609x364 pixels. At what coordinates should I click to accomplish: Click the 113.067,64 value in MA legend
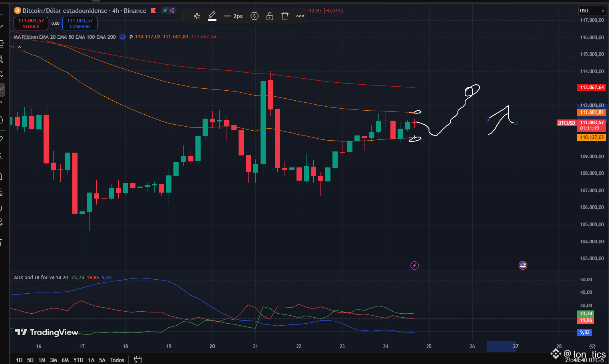click(204, 37)
